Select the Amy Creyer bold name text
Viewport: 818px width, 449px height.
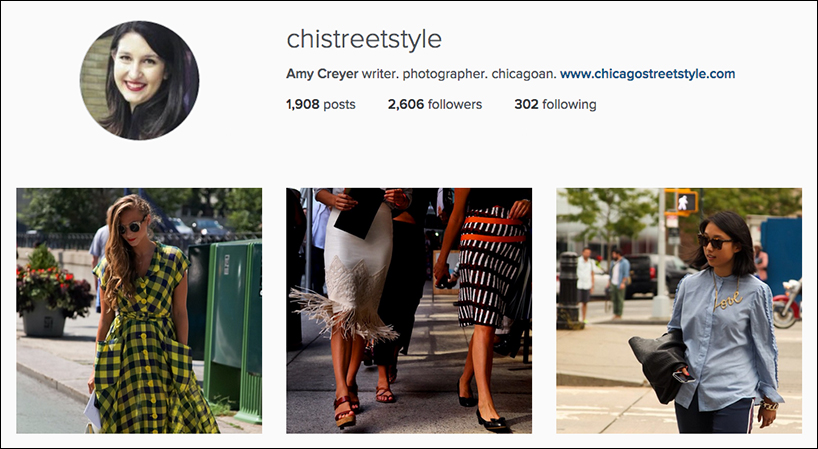pyautogui.click(x=322, y=74)
